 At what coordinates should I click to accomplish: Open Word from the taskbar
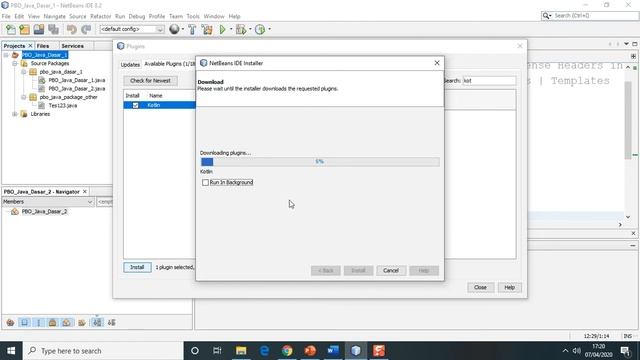[x=333, y=351]
